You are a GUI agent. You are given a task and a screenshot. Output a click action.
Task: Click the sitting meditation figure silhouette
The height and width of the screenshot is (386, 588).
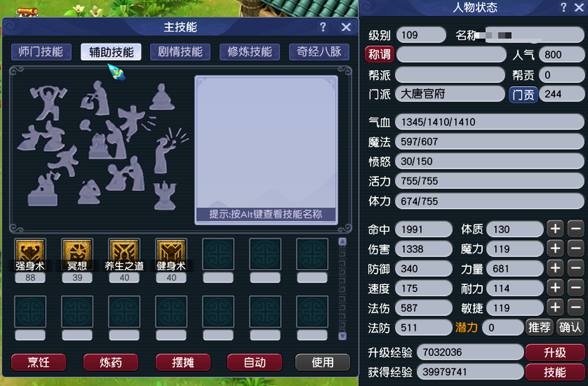162,96
